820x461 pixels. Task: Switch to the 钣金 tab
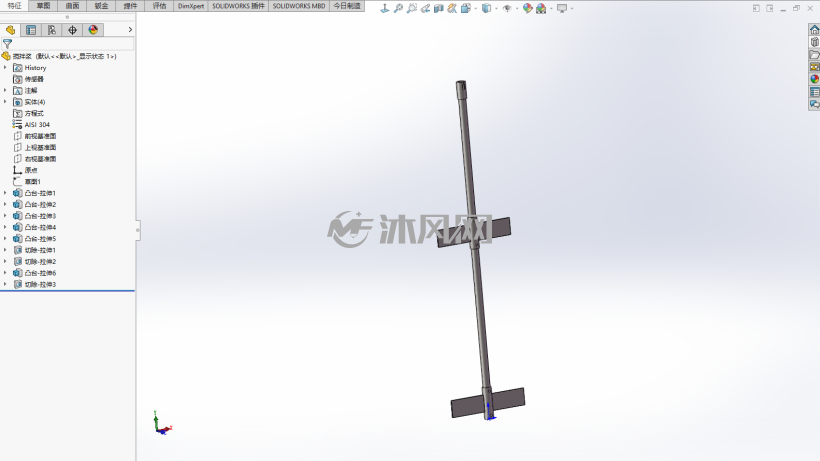(x=101, y=6)
